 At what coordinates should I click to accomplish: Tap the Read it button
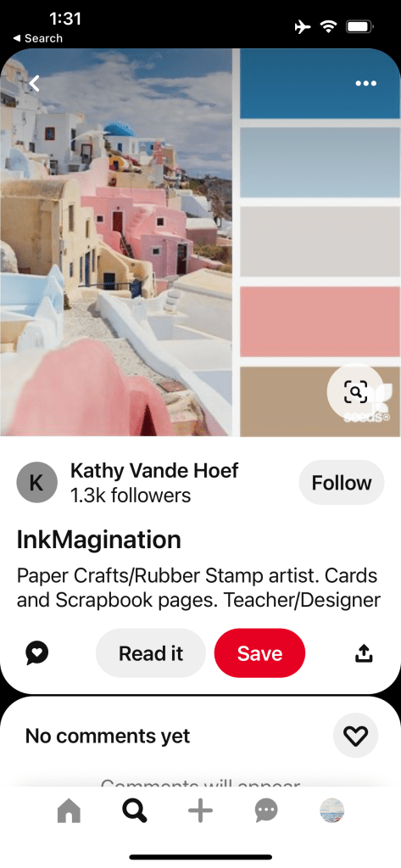(150, 653)
